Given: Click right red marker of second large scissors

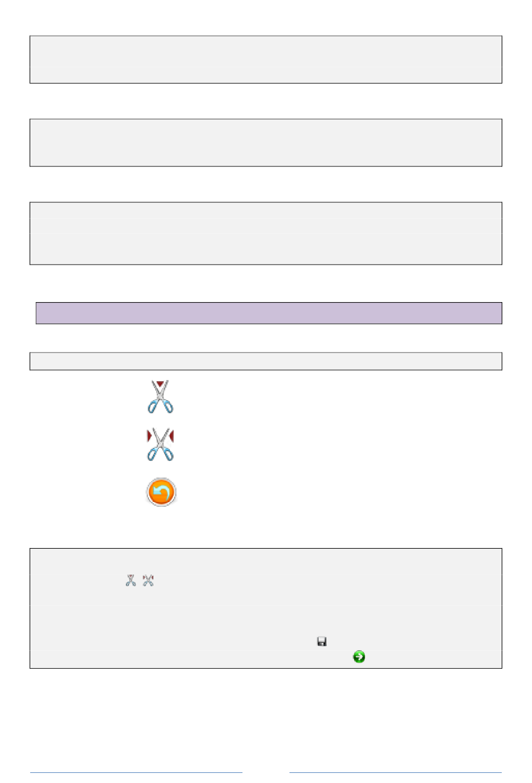Looking at the screenshot, I should tap(171, 435).
